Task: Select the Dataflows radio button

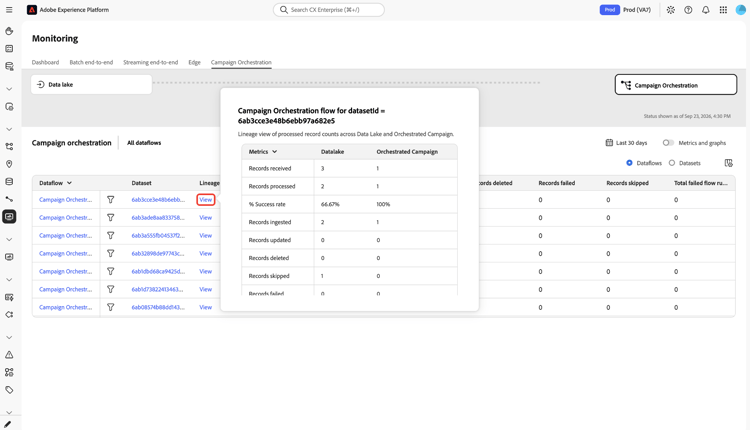Action: 629,163
